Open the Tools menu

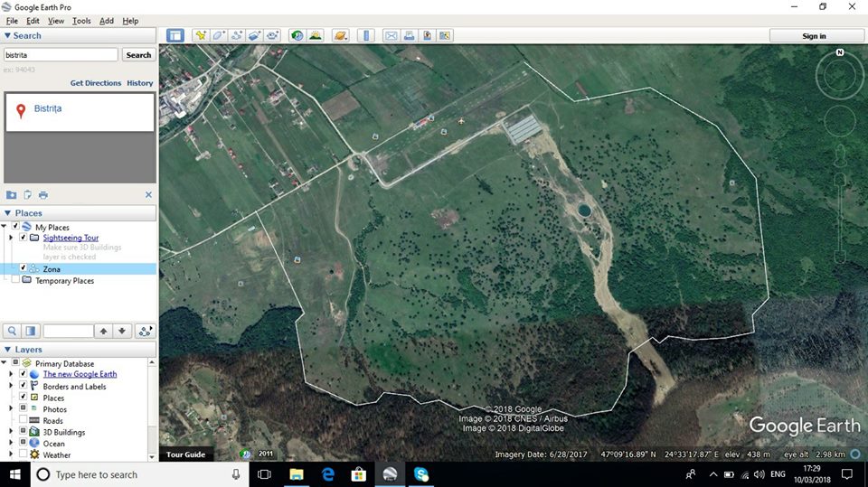click(81, 21)
